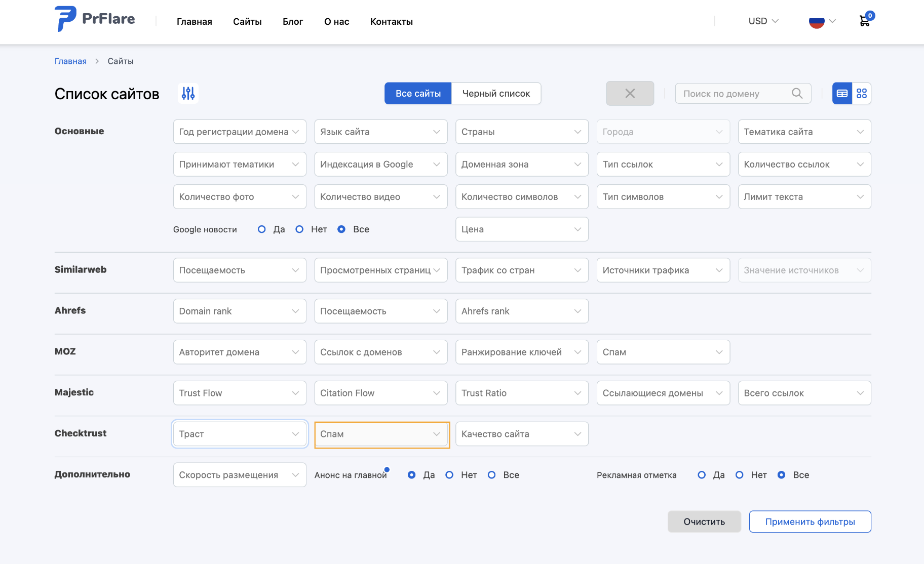Switch to the Все сайты tab

pyautogui.click(x=418, y=94)
